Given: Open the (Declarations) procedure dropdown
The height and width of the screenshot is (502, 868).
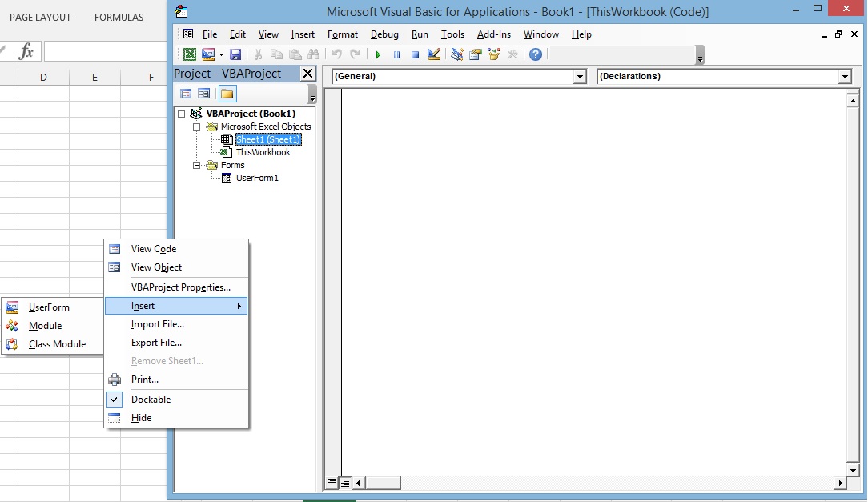Looking at the screenshot, I should [x=845, y=76].
